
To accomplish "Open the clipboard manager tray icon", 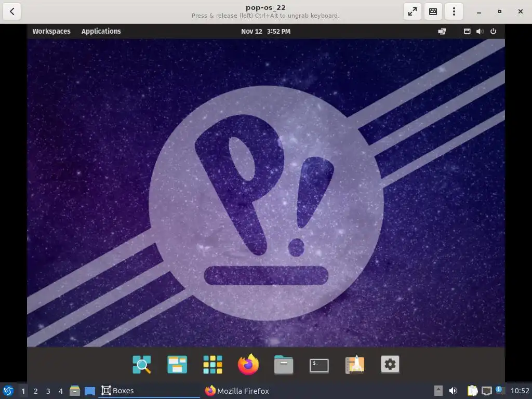I will 472,391.
